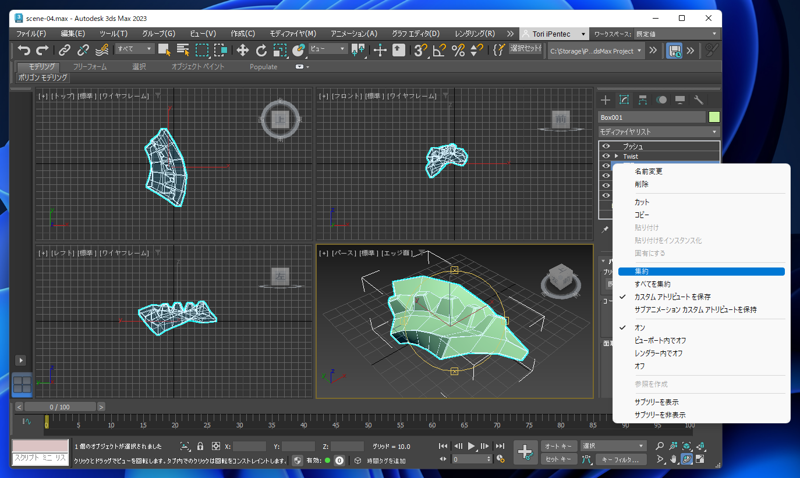The width and height of the screenshot is (800, 478).
Task: Toggle the Angle Snap icon
Action: pos(439,50)
